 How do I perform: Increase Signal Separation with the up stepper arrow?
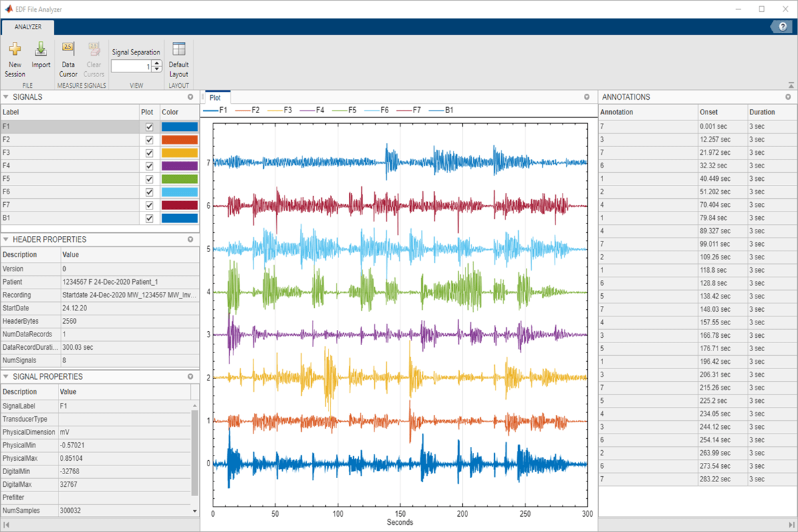pos(156,63)
